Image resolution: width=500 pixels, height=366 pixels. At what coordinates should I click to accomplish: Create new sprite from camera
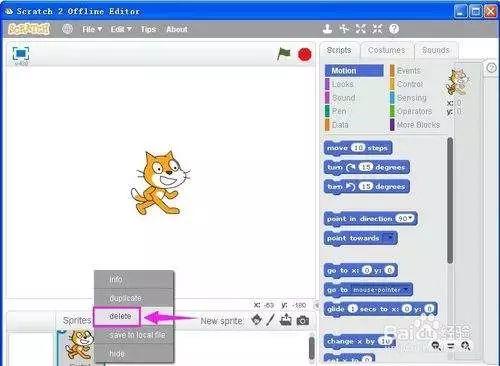(x=302, y=321)
